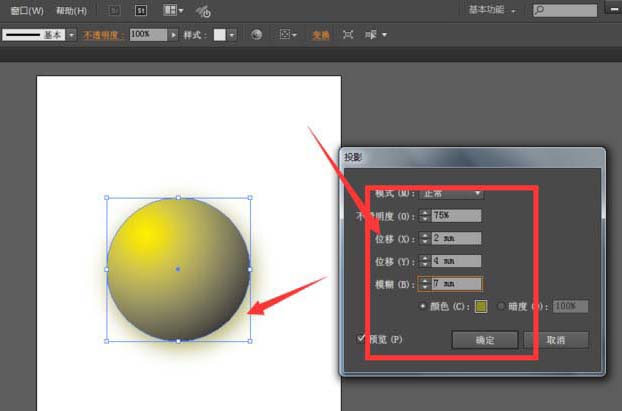622x411 pixels.
Task: Toggle the 预览 (P) checkbox
Action: click(x=361, y=338)
